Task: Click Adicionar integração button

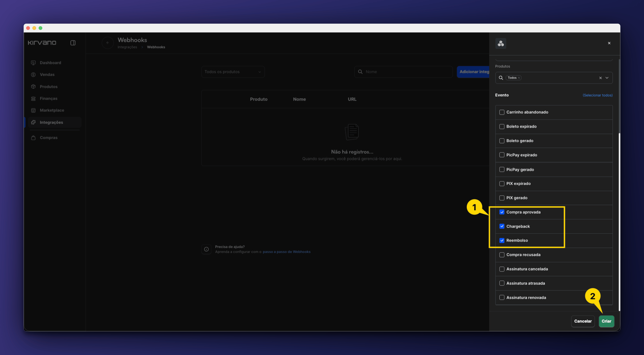Action: (x=473, y=72)
